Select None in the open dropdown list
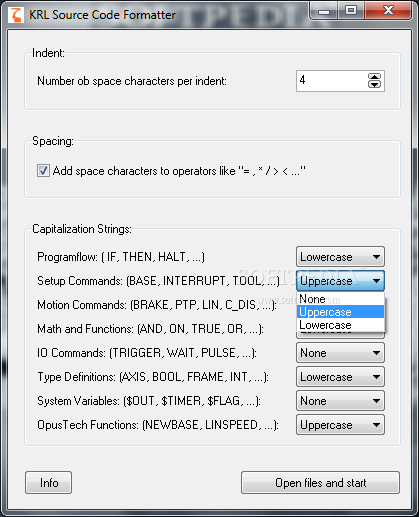419x517 pixels. [340, 299]
